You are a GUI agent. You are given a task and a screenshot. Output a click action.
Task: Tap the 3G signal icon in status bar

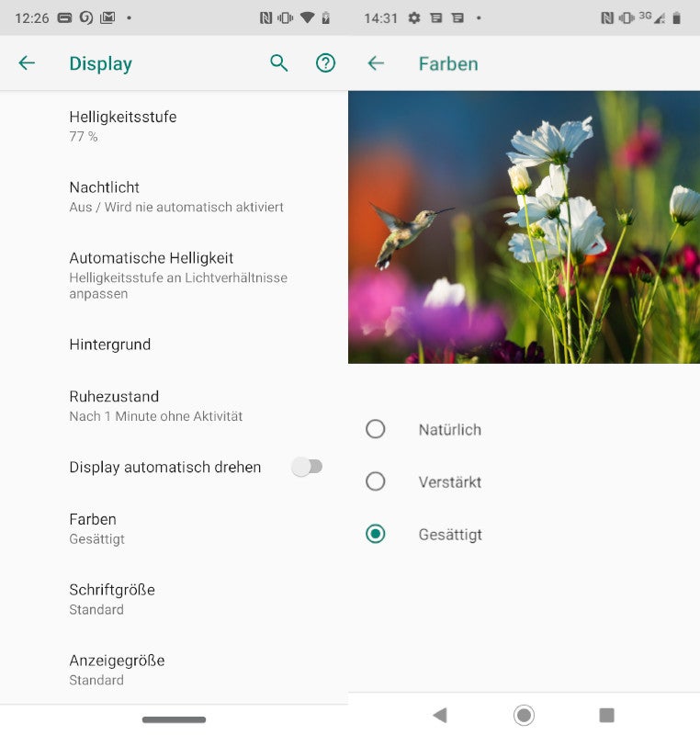[652, 17]
